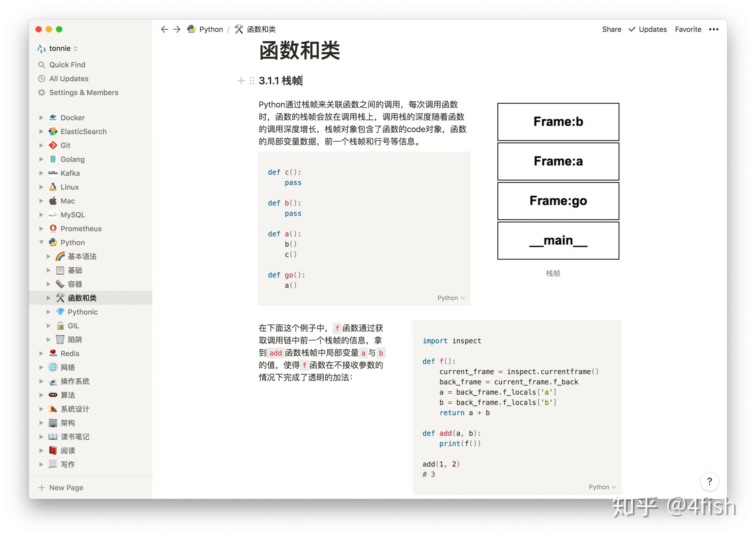Open the 基础 subpage
Image resolution: width=756 pixels, height=537 pixels.
coord(91,271)
